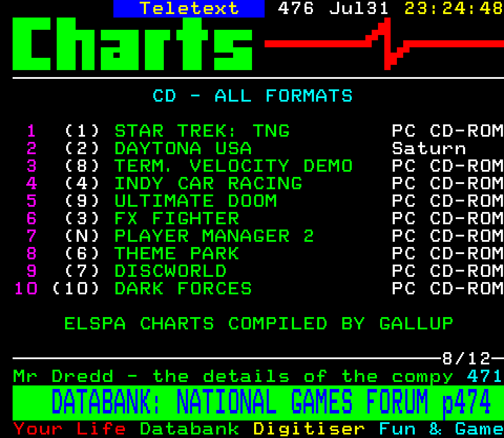
Task: Click previous position (8) for Term. Velocity
Action: pos(82,166)
